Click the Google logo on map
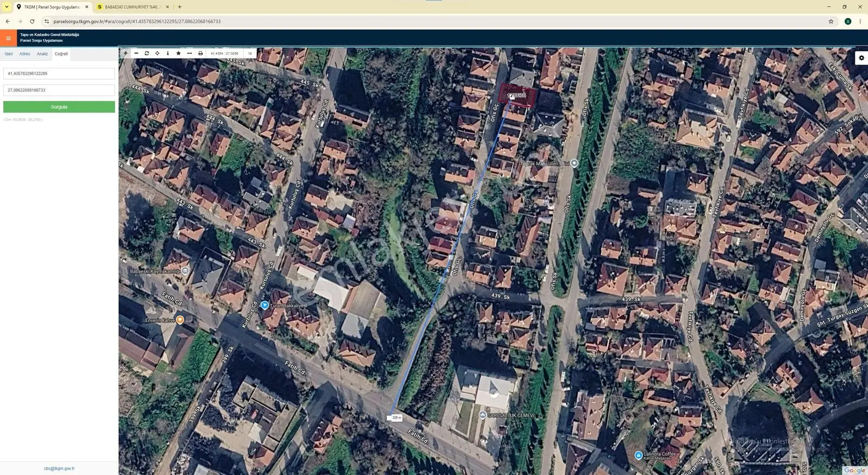The height and width of the screenshot is (475, 868). pyautogui.click(x=855, y=470)
